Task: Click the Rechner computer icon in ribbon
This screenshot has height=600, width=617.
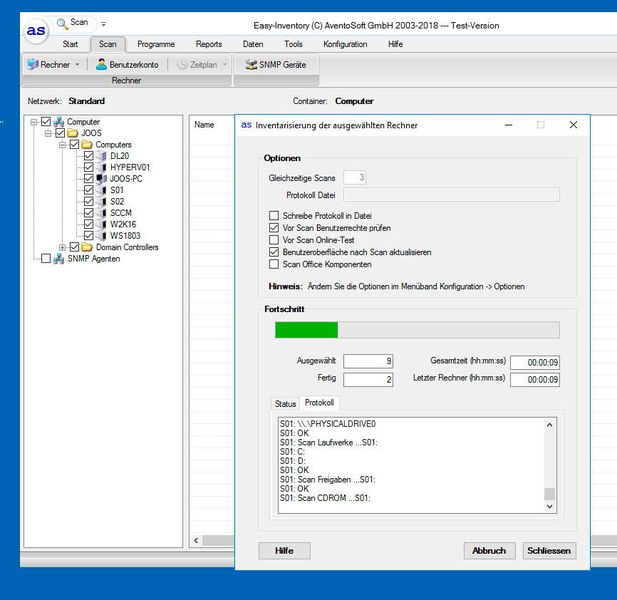Action: 33,65
